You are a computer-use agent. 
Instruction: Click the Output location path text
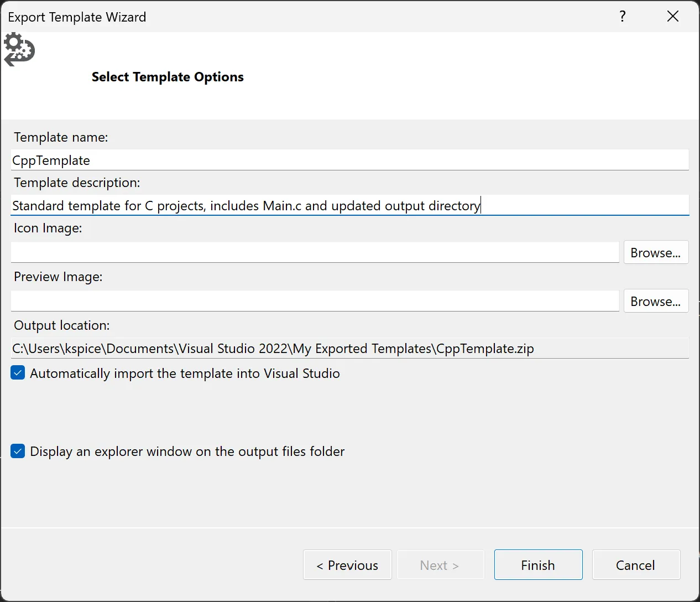[273, 349]
